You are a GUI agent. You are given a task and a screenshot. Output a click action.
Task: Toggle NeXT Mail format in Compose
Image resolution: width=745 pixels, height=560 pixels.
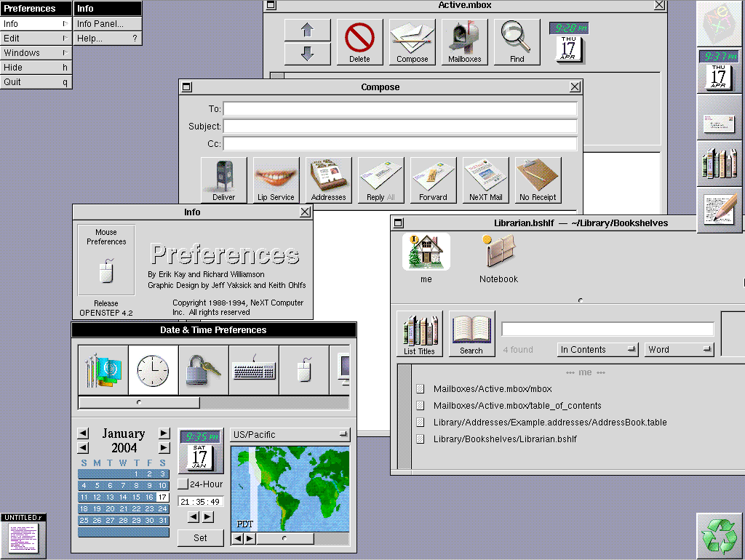(485, 180)
